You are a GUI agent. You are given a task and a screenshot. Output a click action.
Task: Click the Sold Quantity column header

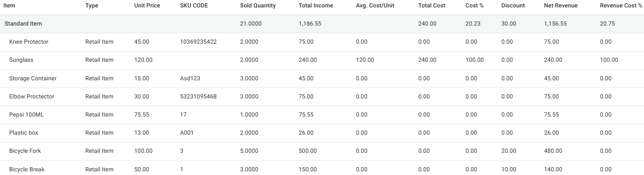click(257, 6)
